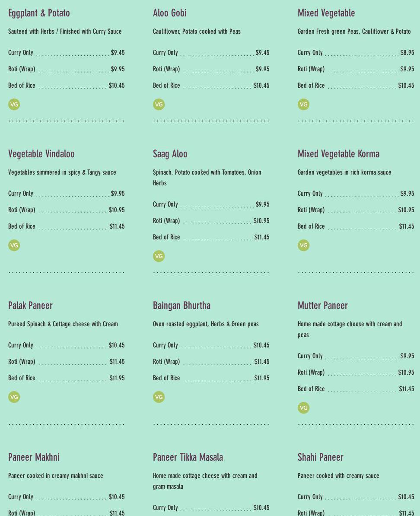Open the Eggplant & Potato dish title
Viewport: 420px width, 516px height.
point(39,13)
